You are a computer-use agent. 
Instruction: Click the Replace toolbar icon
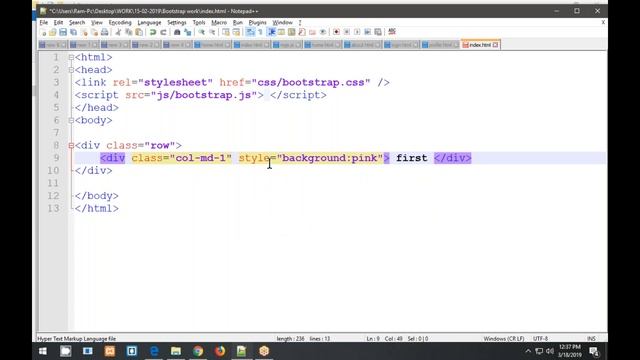[x=187, y=32]
